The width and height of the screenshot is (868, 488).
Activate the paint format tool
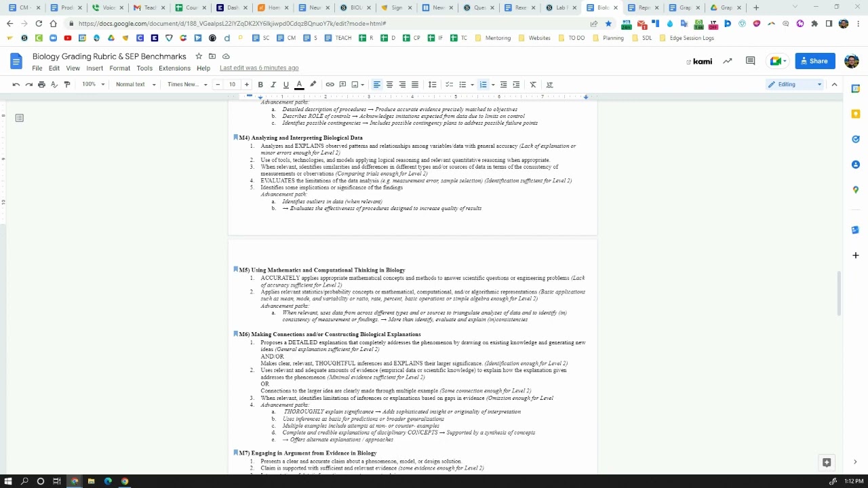[x=66, y=85]
